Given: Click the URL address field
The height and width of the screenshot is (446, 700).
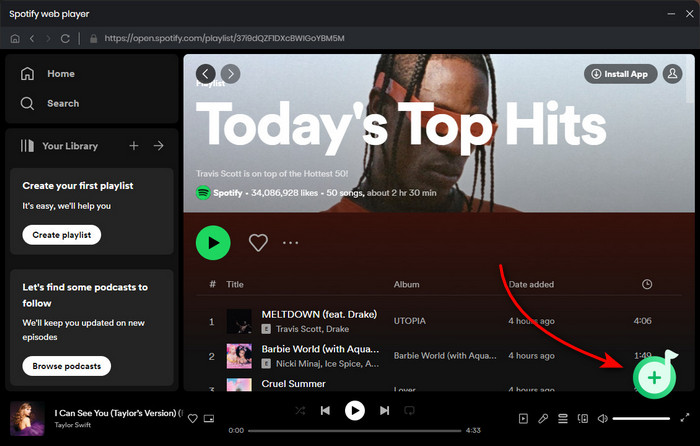Looking at the screenshot, I should point(224,38).
